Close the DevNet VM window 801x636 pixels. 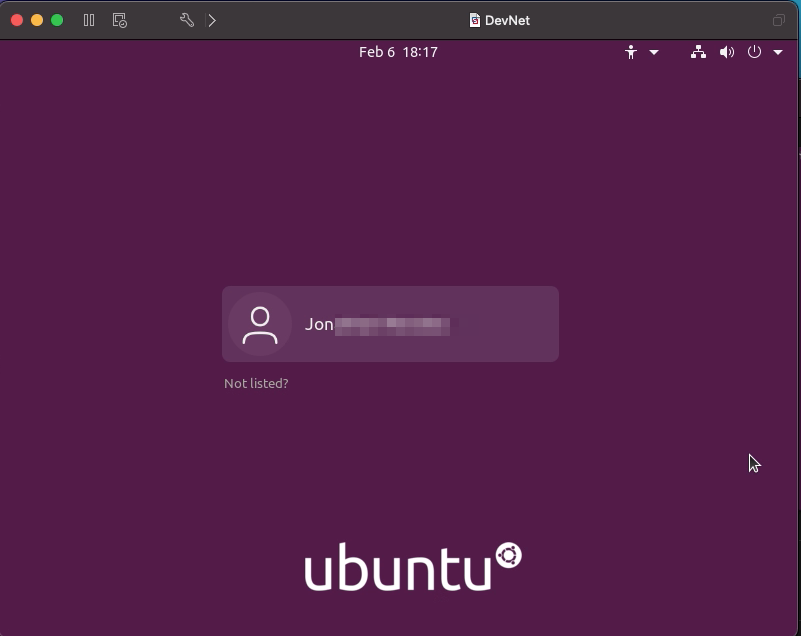tap(17, 20)
